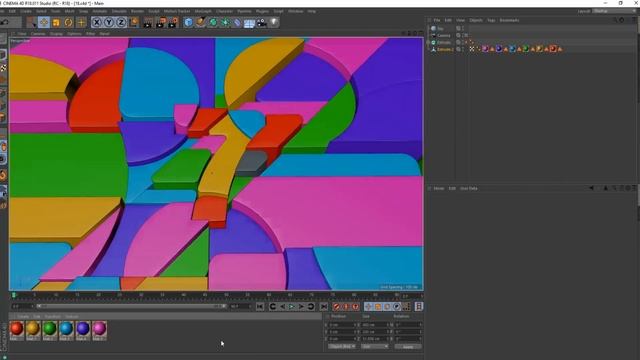Toggle Y axis lock
Image resolution: width=640 pixels, height=360 pixels.
point(109,22)
